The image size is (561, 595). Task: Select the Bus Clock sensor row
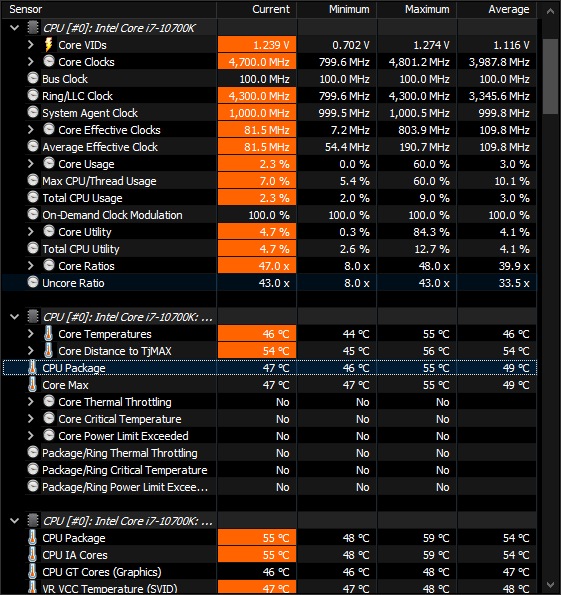pyautogui.click(x=269, y=79)
